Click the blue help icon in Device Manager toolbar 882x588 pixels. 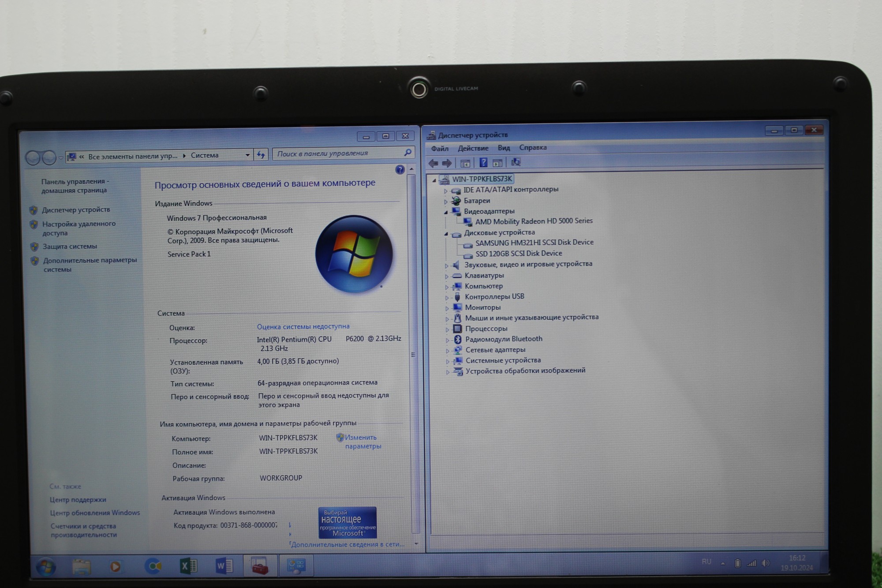pos(483,163)
